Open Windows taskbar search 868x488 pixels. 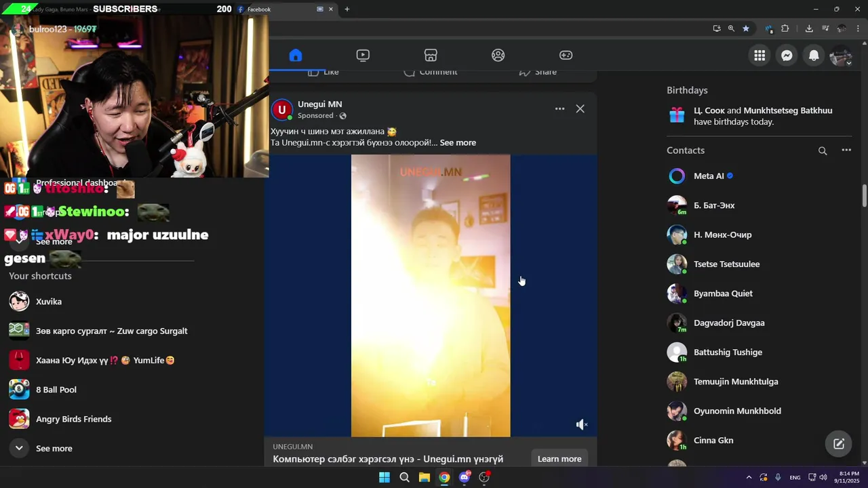click(404, 477)
